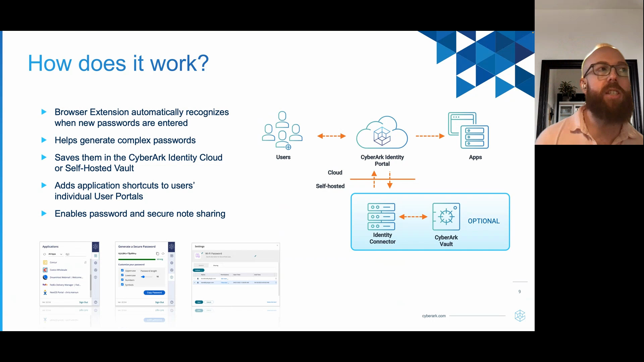The height and width of the screenshot is (362, 644).
Task: Click inside the application search field
Action: (75, 254)
